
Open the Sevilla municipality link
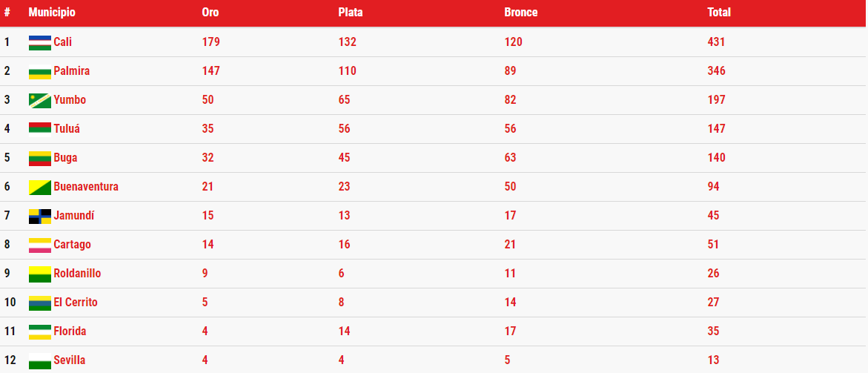[x=69, y=360]
